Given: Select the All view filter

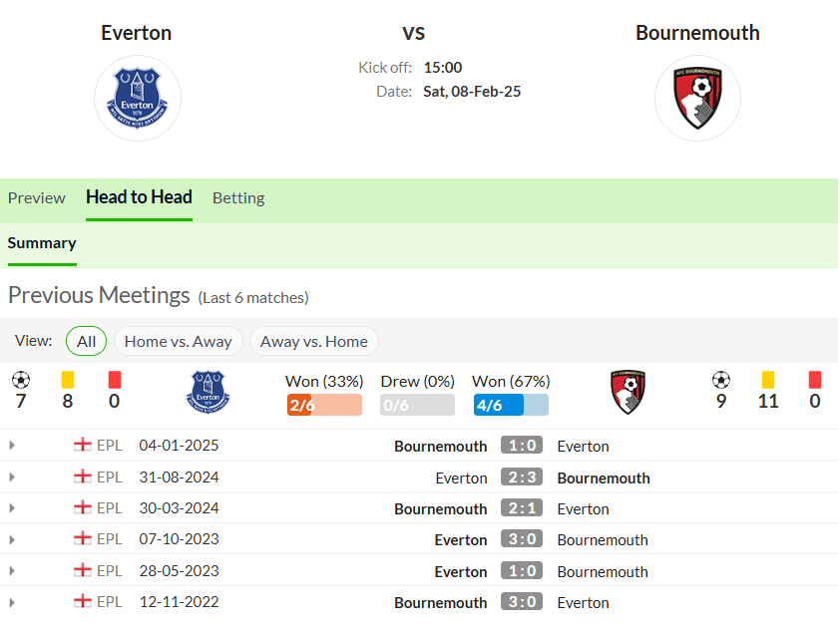Looking at the screenshot, I should [86, 341].
